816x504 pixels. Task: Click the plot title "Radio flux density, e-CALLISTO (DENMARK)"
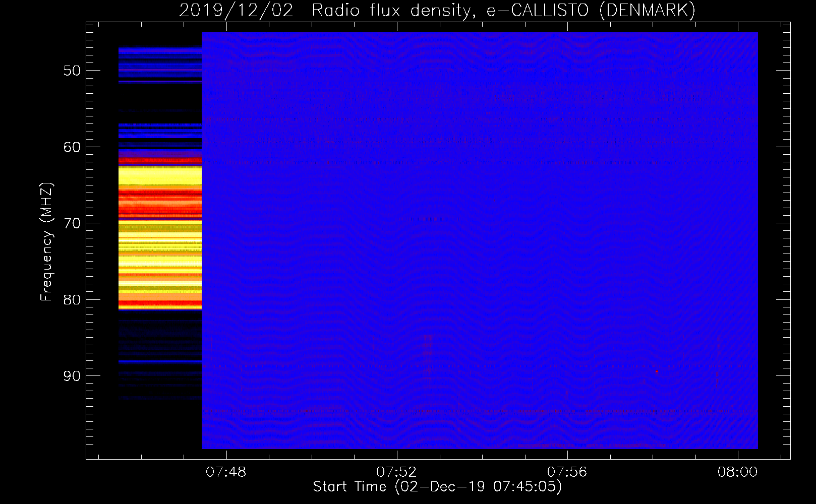click(x=503, y=10)
